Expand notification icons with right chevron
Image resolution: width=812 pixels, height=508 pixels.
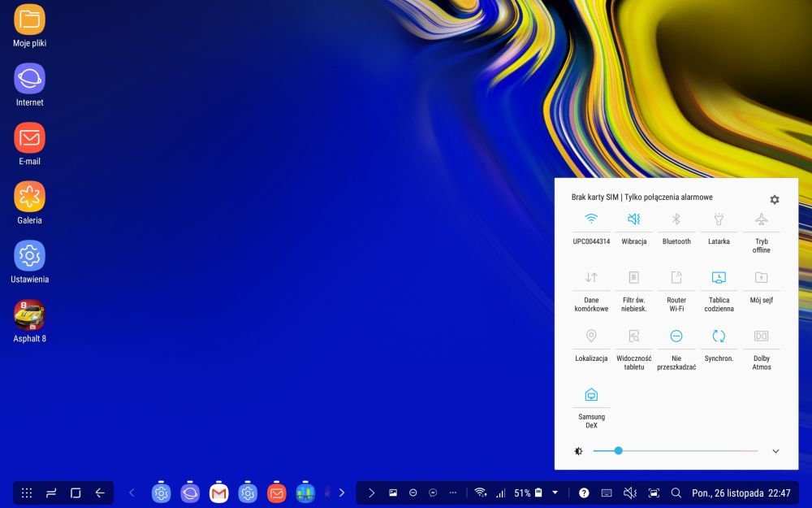click(371, 493)
